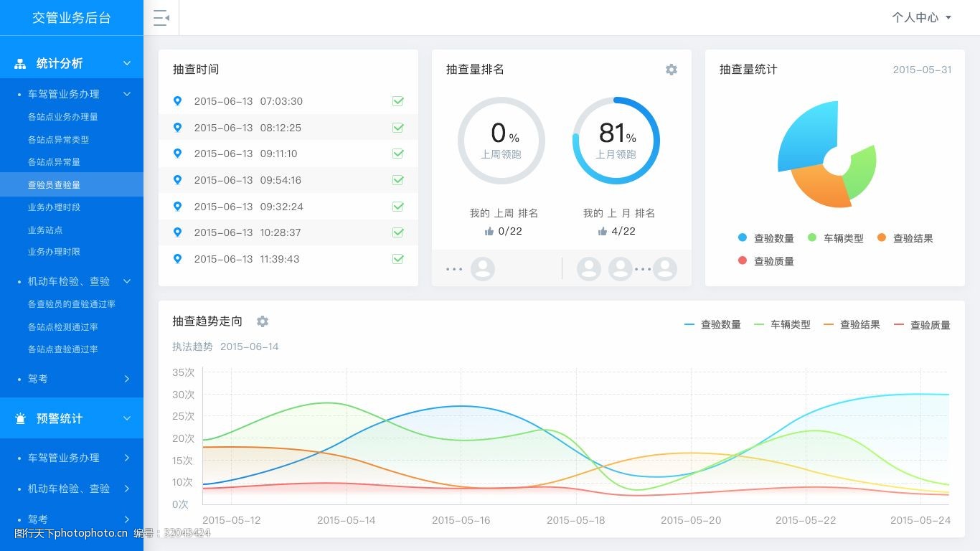Click last avatar after the ellipsis
This screenshot has width=980, height=551.
pos(665,269)
